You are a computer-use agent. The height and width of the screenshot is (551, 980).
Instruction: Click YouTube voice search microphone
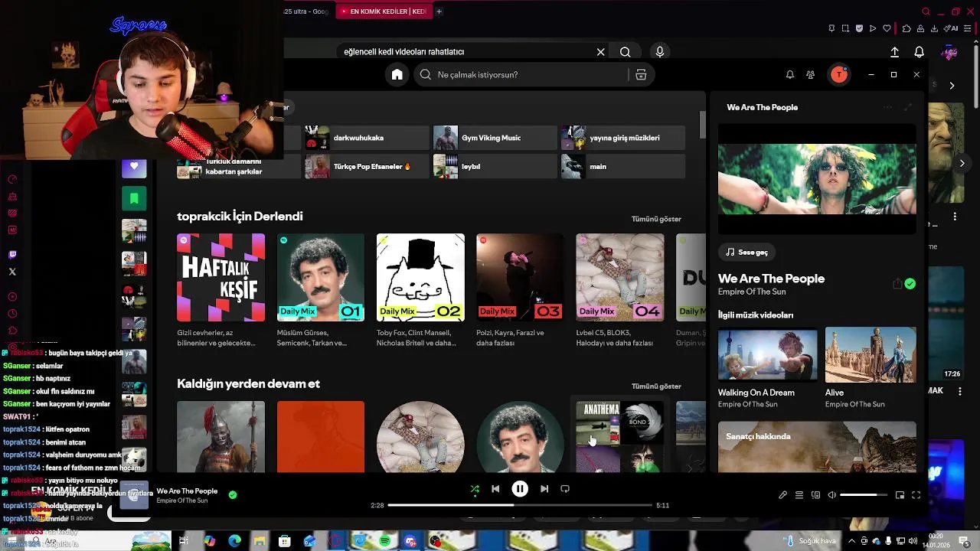click(660, 51)
